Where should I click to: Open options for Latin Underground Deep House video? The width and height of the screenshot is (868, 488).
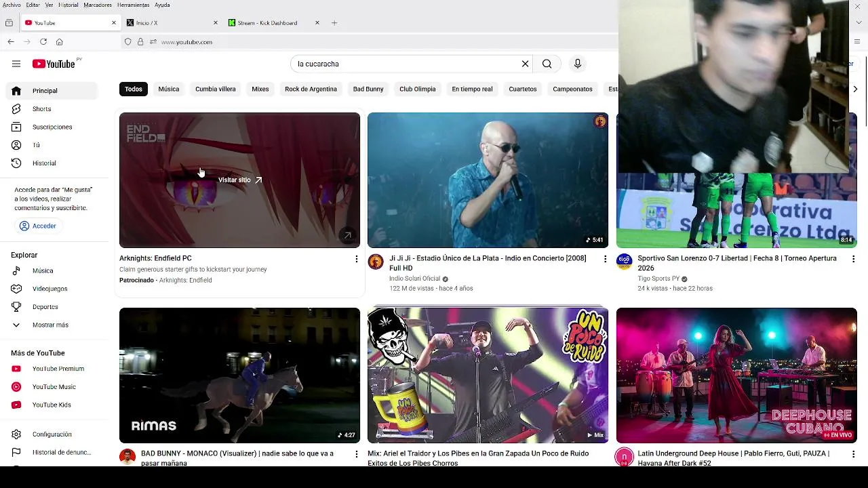[853, 454]
